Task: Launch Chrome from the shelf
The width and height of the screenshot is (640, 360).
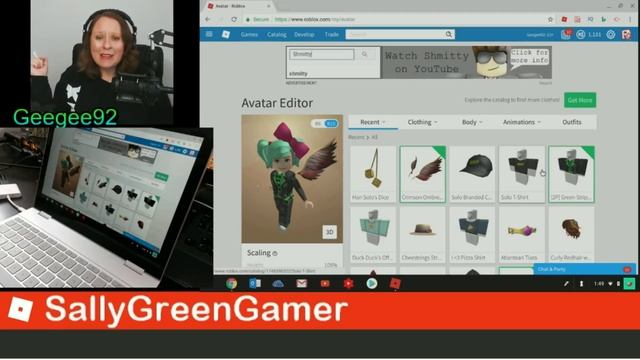Action: coord(231,283)
